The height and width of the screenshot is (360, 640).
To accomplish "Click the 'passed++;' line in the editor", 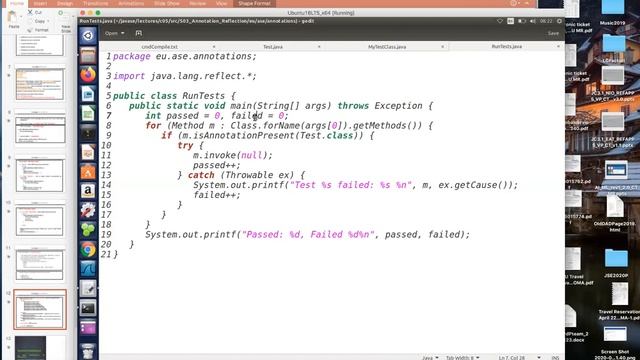I will tap(217, 165).
